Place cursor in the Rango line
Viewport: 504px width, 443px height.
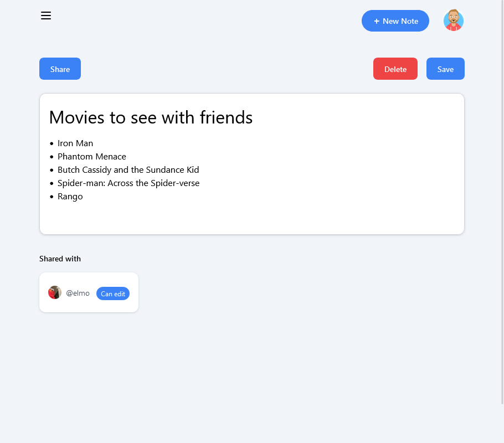pyautogui.click(x=70, y=197)
